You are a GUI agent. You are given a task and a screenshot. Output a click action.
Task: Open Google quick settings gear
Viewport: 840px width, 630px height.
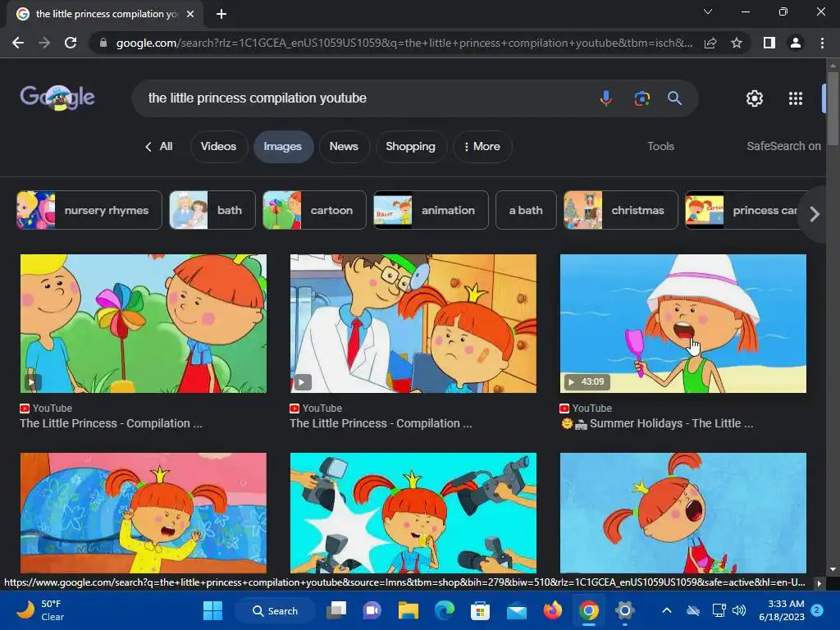755,98
